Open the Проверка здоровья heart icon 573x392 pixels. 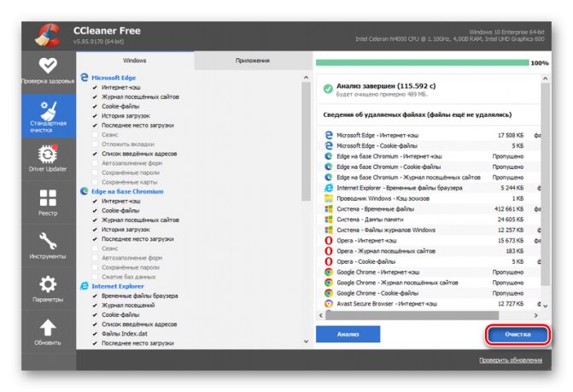[48, 66]
